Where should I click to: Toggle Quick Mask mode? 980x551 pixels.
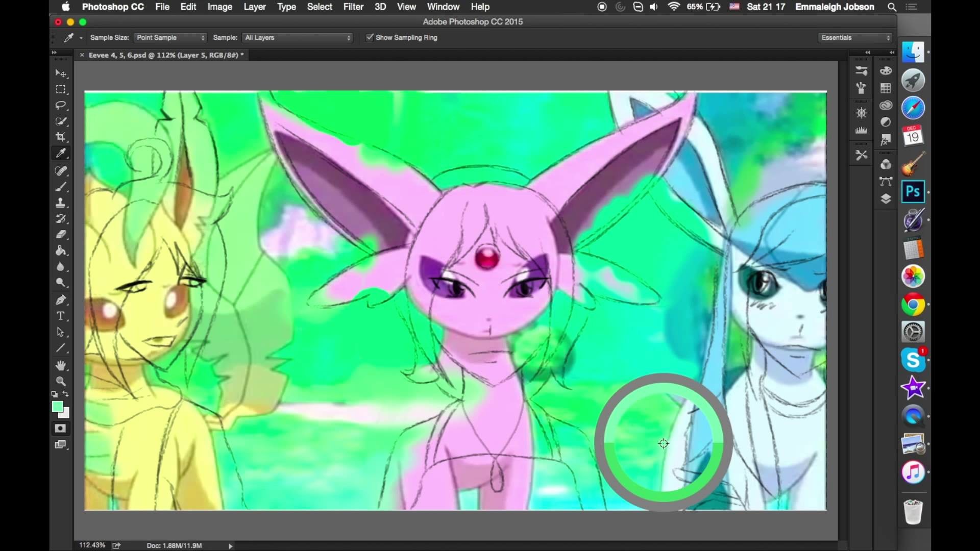(61, 429)
